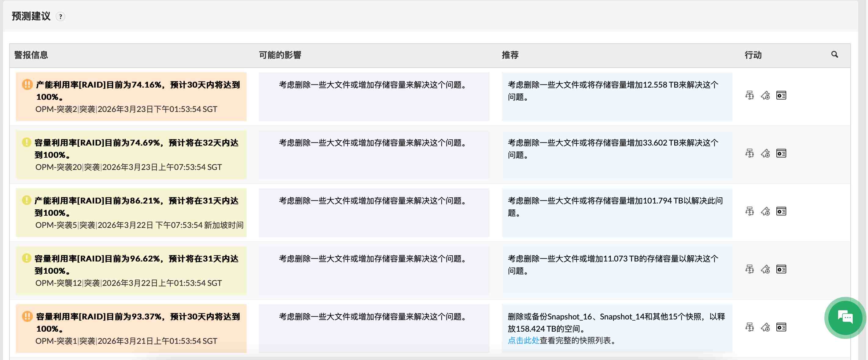Click the yellow warning icon on the OPM-突袭20 alert
This screenshot has height=360, width=868.
coord(27,143)
